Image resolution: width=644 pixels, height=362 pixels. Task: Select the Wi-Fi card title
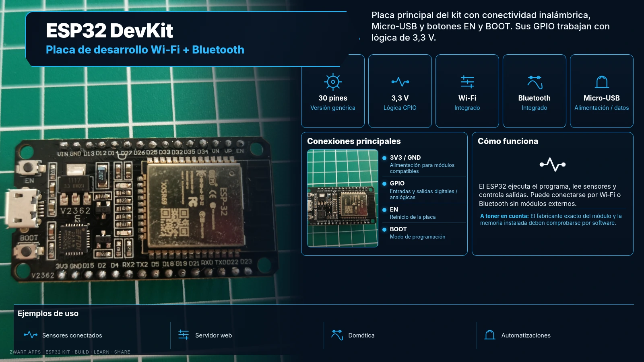(467, 98)
